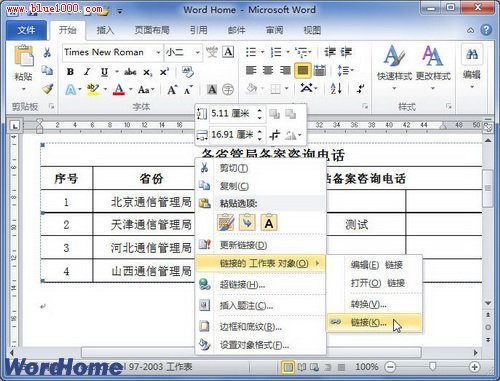Choose Borders and Shading menu entry
The height and width of the screenshot is (381, 500).
tap(260, 327)
